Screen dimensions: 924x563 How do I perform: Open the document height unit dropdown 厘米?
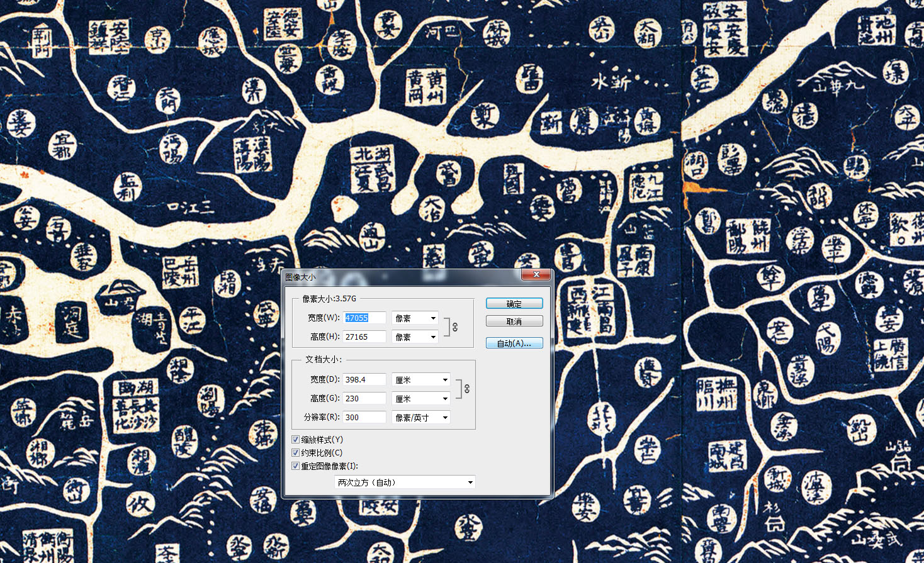click(x=421, y=399)
